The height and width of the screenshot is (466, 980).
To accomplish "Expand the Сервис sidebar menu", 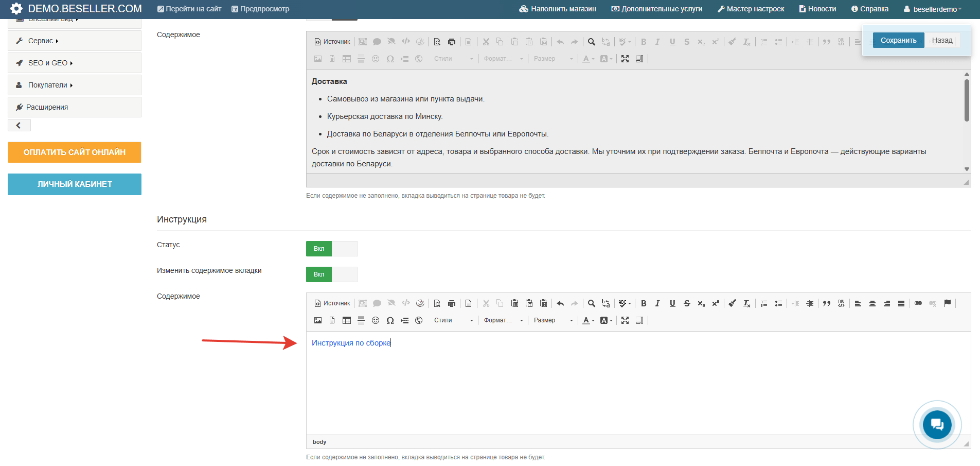I will click(x=75, y=41).
